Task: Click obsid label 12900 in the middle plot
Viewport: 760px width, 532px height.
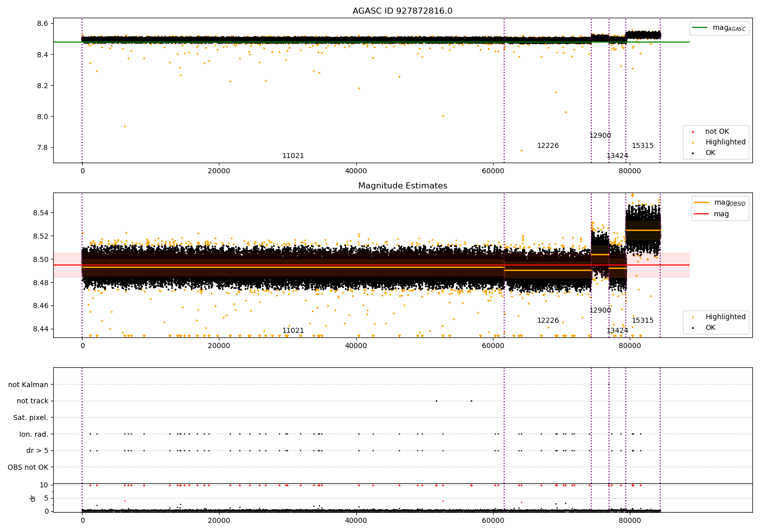Action: [x=600, y=311]
